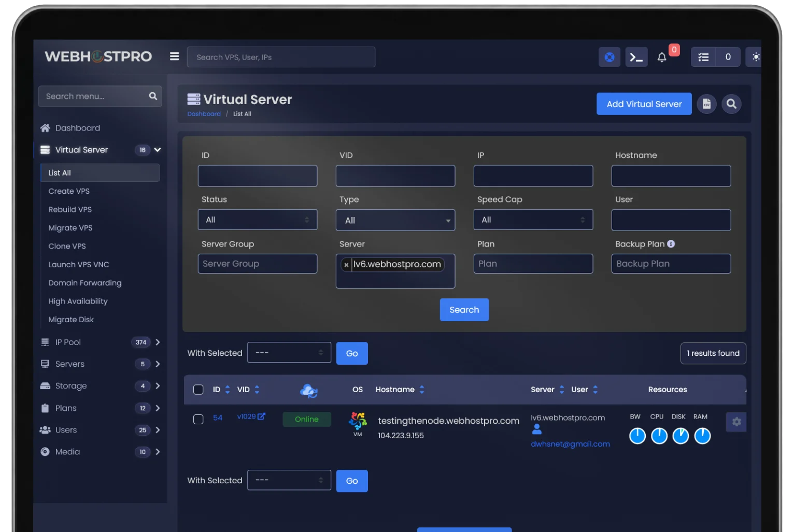Expand the IP Pool menu chevron
794x532 pixels.
(x=158, y=342)
